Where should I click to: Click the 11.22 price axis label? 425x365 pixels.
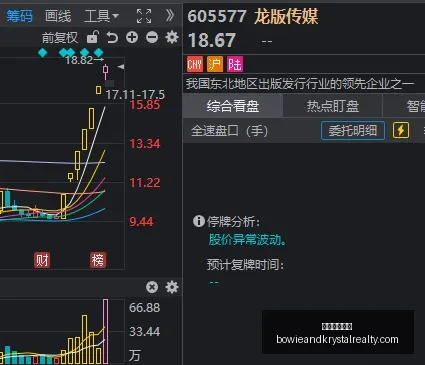point(145,183)
